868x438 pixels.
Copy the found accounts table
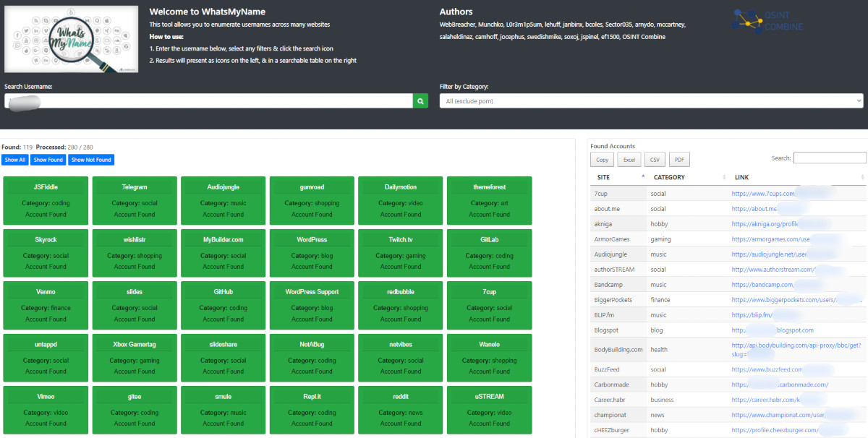[602, 160]
